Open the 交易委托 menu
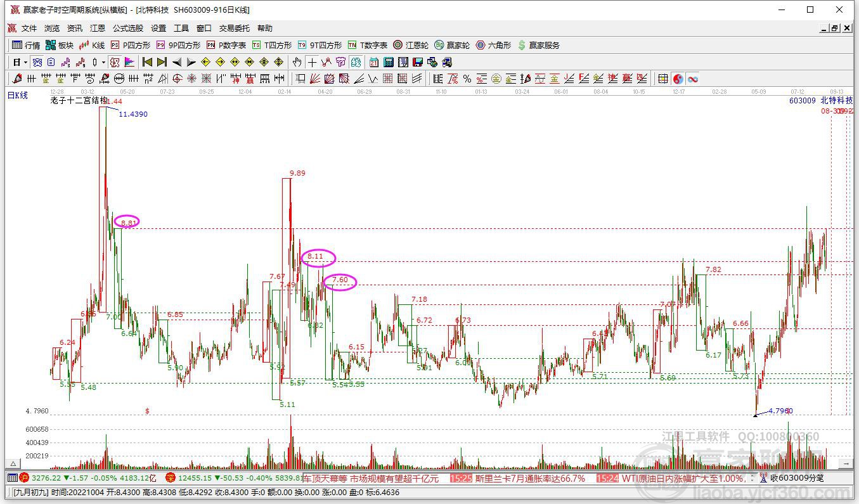The height and width of the screenshot is (504, 859). tap(235, 29)
